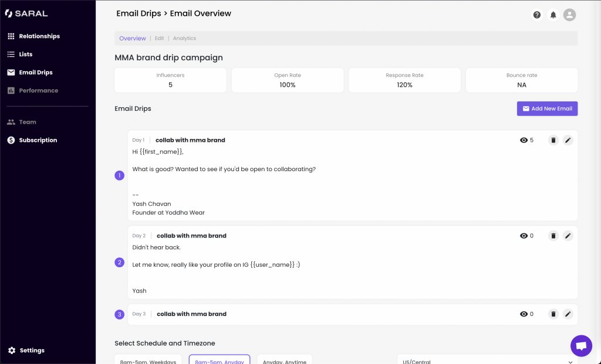The width and height of the screenshot is (601, 364).
Task: Open the user profile avatar
Action: [x=569, y=15]
